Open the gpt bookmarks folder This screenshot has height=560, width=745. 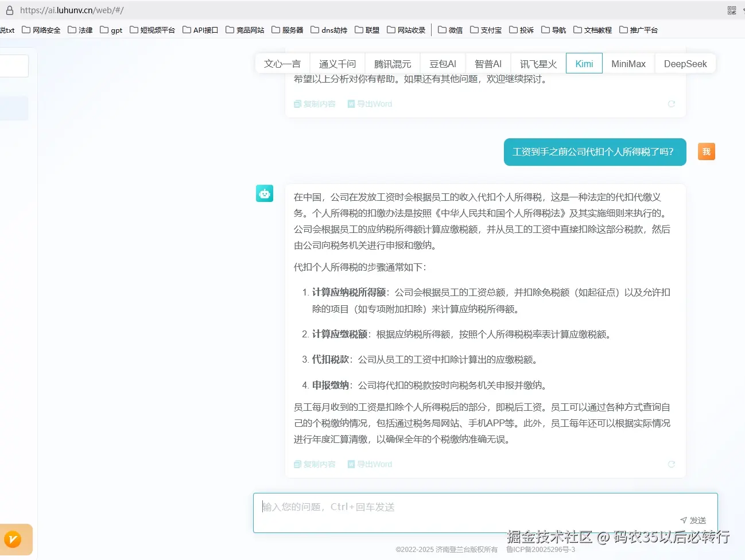pos(111,29)
